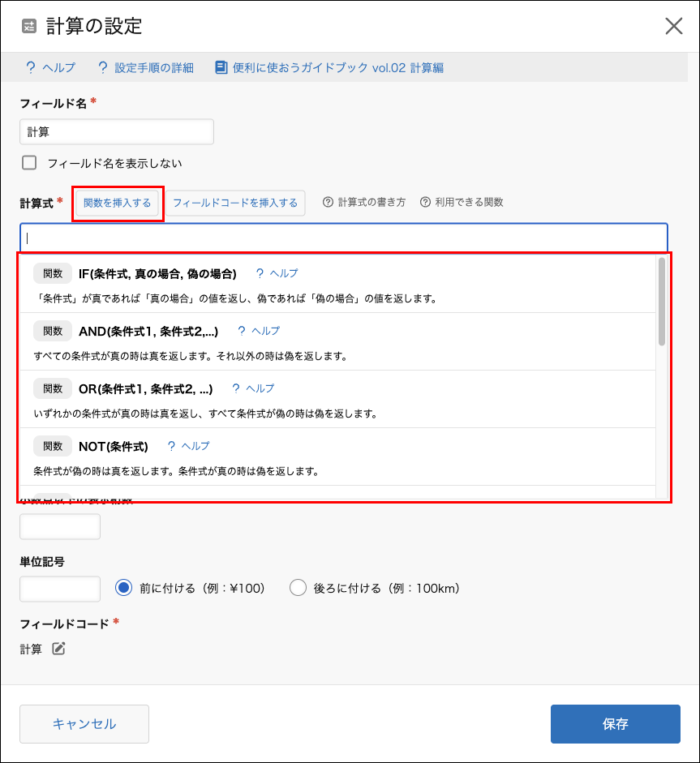Click the フィールド名 input field
The width and height of the screenshot is (700, 763).
[x=117, y=132]
